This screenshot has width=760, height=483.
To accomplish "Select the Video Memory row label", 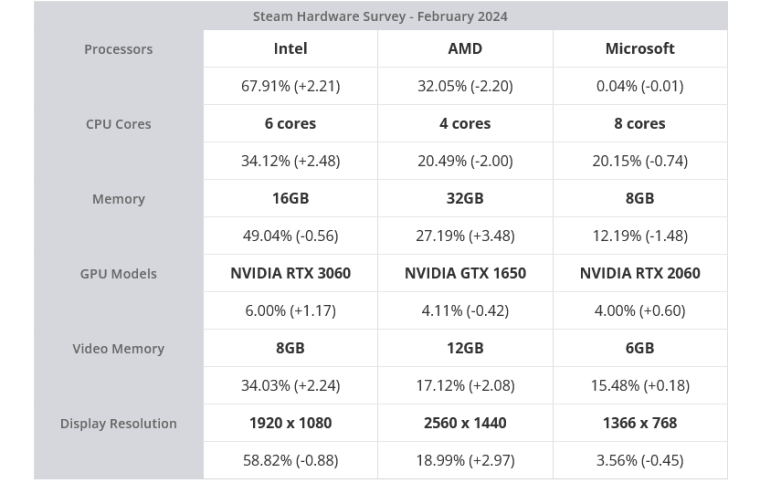I will 118,349.
